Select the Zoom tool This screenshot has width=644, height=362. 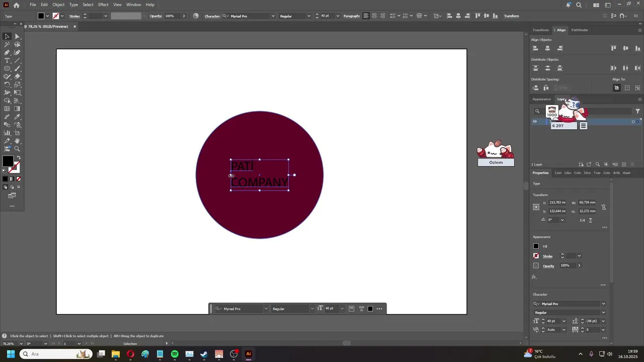17,149
